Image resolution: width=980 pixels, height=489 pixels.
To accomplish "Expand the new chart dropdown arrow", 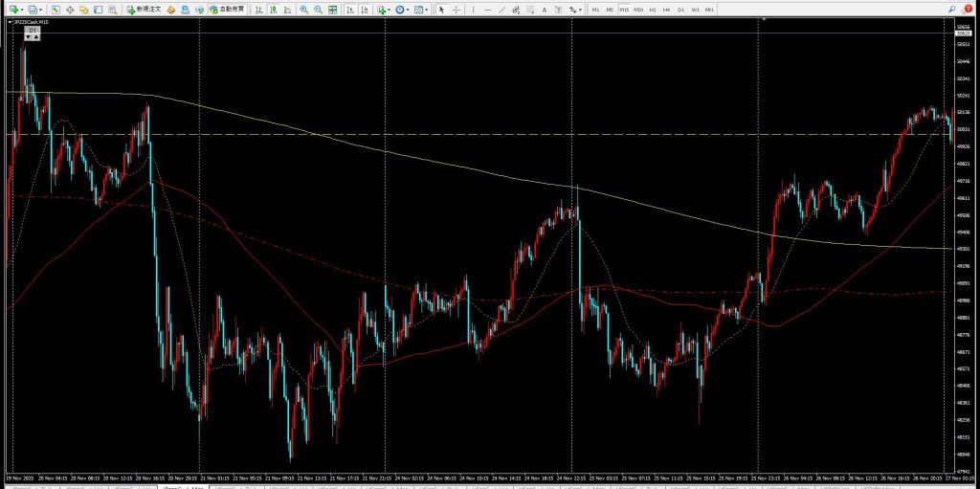I will pos(21,9).
